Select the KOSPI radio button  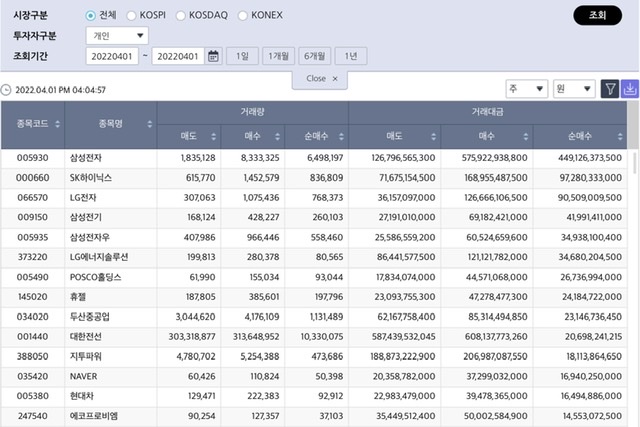click(133, 16)
